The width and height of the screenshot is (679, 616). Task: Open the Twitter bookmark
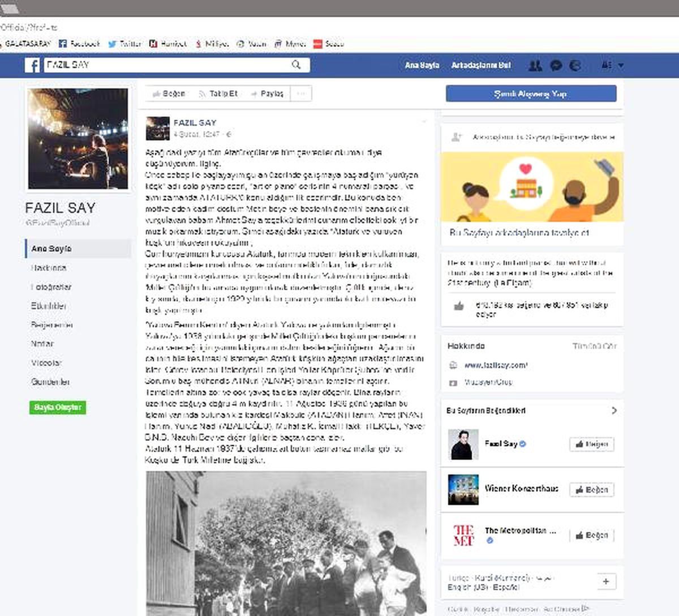pyautogui.click(x=124, y=44)
